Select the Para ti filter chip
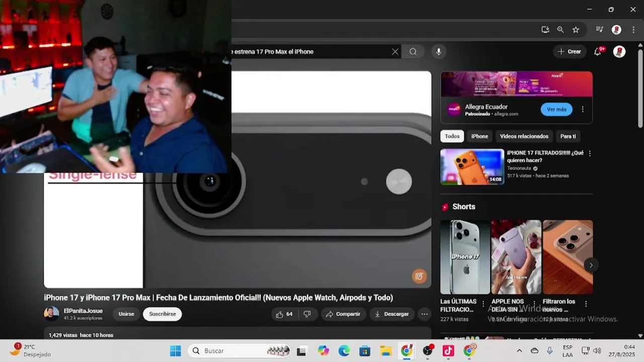The image size is (644, 362). [568, 136]
